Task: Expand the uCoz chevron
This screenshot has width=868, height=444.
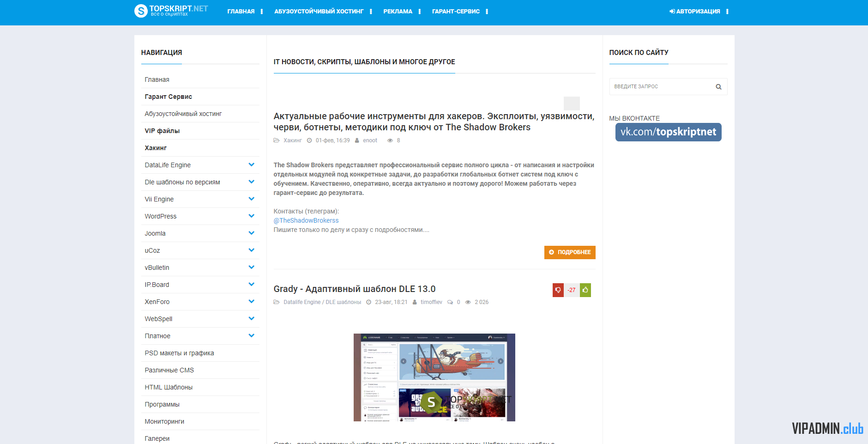Action: tap(252, 250)
